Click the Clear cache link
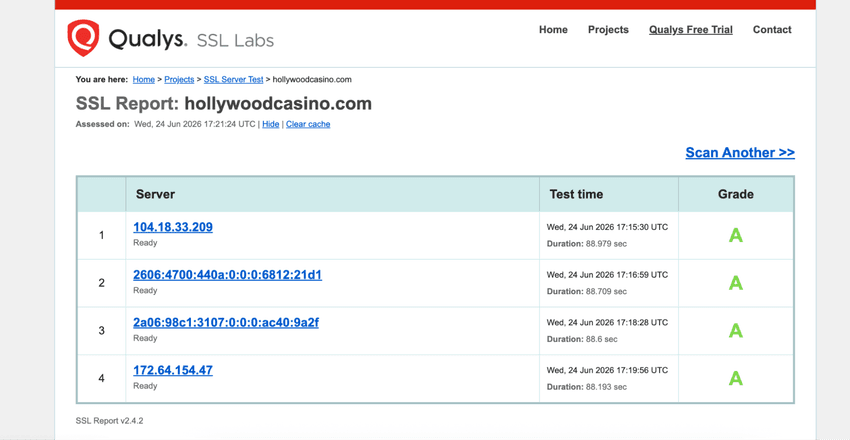Image resolution: width=850 pixels, height=440 pixels. point(308,124)
